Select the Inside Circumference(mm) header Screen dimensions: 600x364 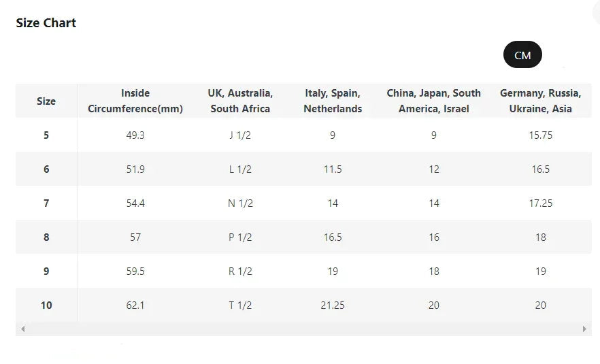pyautogui.click(x=135, y=101)
